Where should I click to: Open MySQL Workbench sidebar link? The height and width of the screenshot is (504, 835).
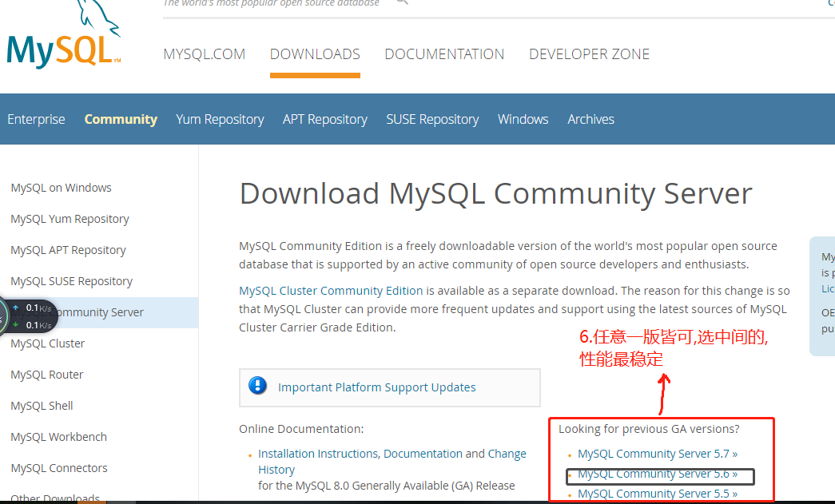pos(58,437)
